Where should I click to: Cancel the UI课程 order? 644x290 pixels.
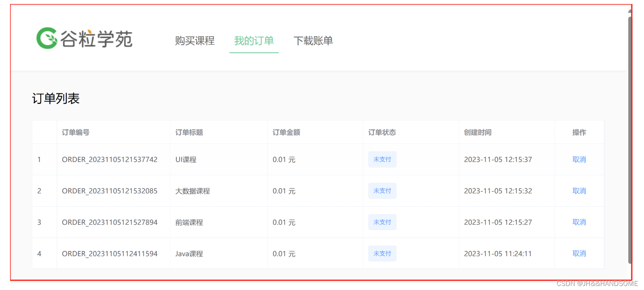[x=579, y=159]
